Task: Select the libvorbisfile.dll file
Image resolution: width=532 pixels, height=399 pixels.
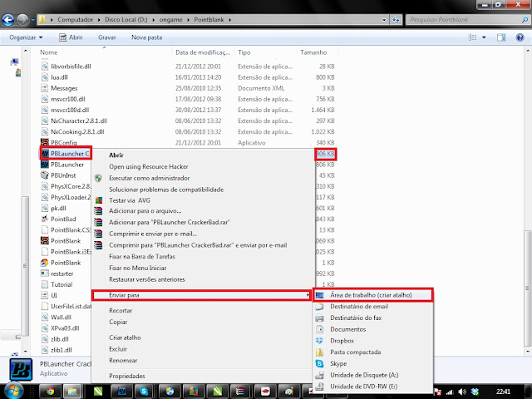Action: (x=71, y=66)
